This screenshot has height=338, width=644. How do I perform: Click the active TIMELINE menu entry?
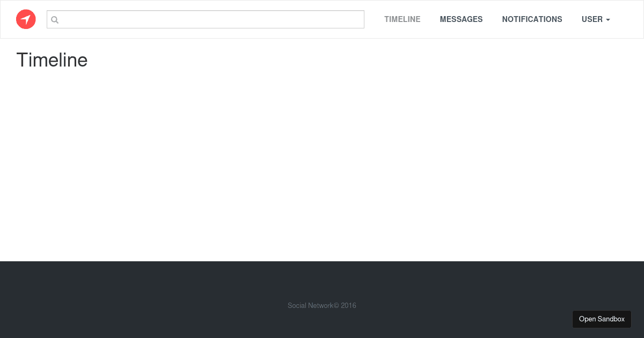point(402,19)
